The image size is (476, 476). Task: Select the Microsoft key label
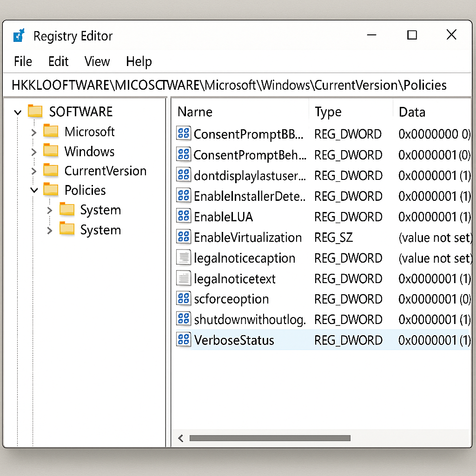click(90, 132)
